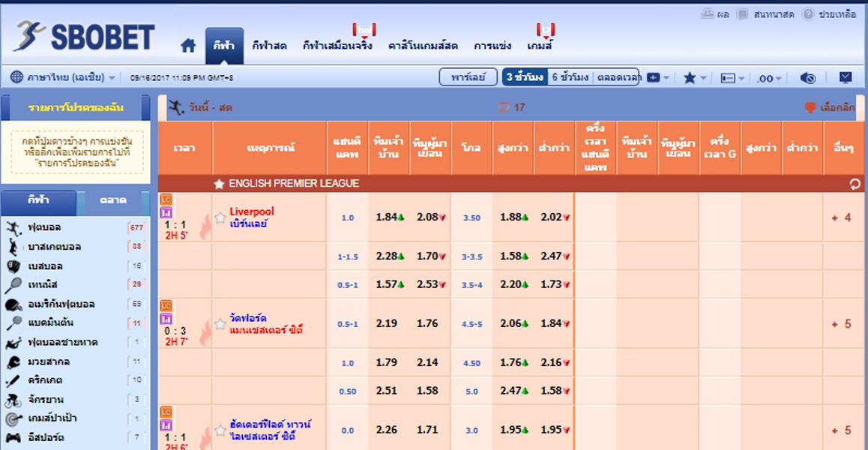Select the 6 hours time filter
The image size is (868, 450).
pyautogui.click(x=570, y=77)
